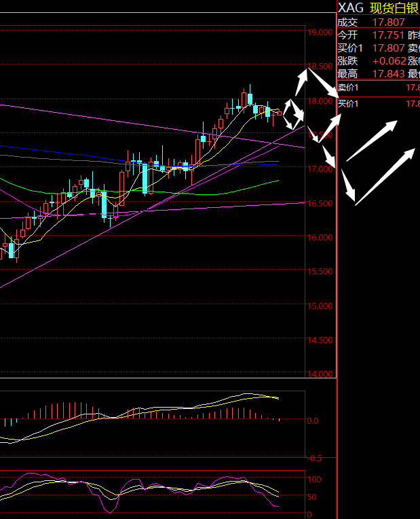Click the 16.500 price axis label
Viewport: 420px width, 519px height.
coord(320,204)
